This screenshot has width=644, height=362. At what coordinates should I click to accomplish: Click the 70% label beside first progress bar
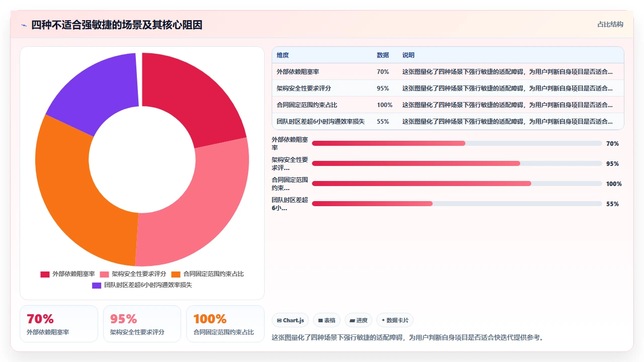point(612,144)
